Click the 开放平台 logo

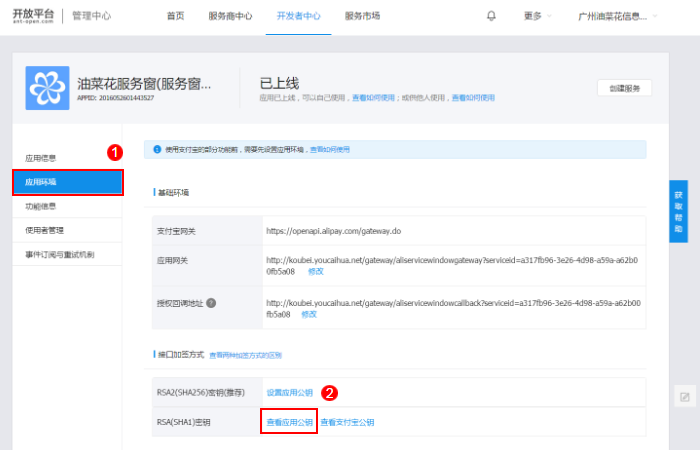pos(32,16)
